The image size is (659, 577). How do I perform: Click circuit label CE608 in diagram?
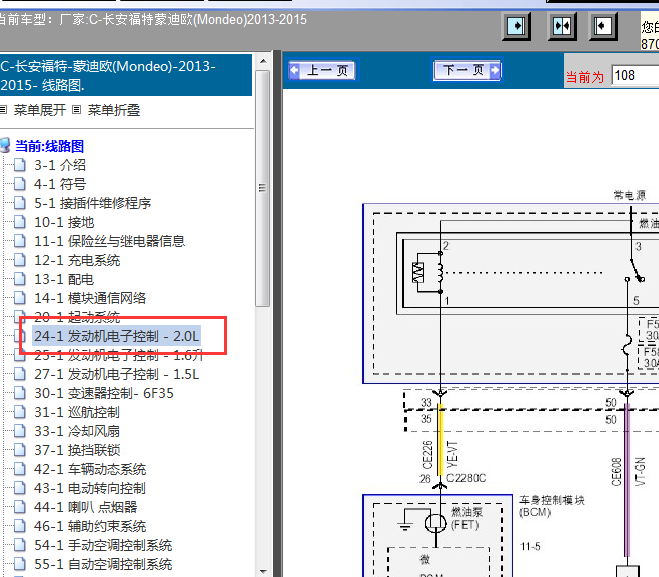(617, 472)
